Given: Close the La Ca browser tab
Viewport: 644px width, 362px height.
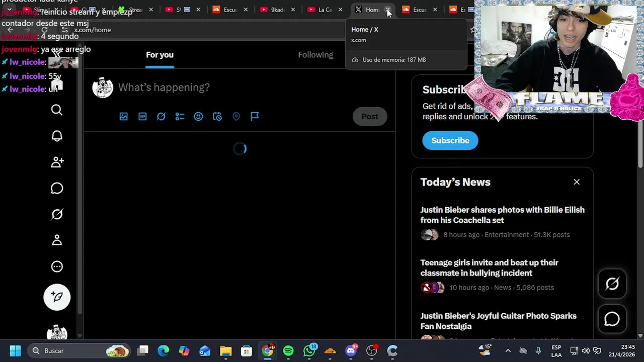Looking at the screenshot, I should (x=340, y=10).
